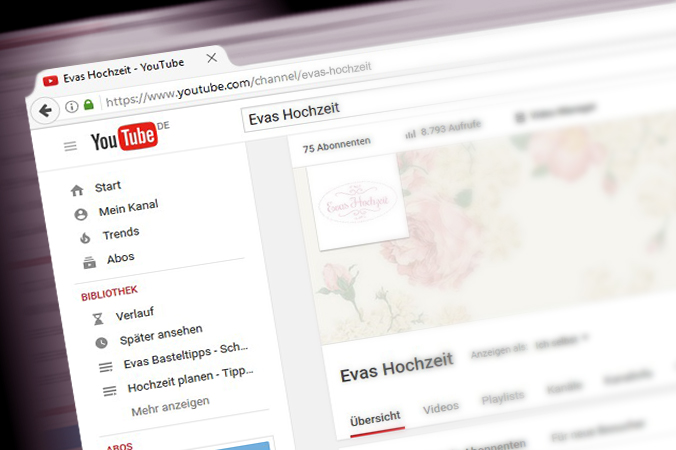Open Trends in the sidebar
Viewport: 676px width, 450px height.
(121, 233)
